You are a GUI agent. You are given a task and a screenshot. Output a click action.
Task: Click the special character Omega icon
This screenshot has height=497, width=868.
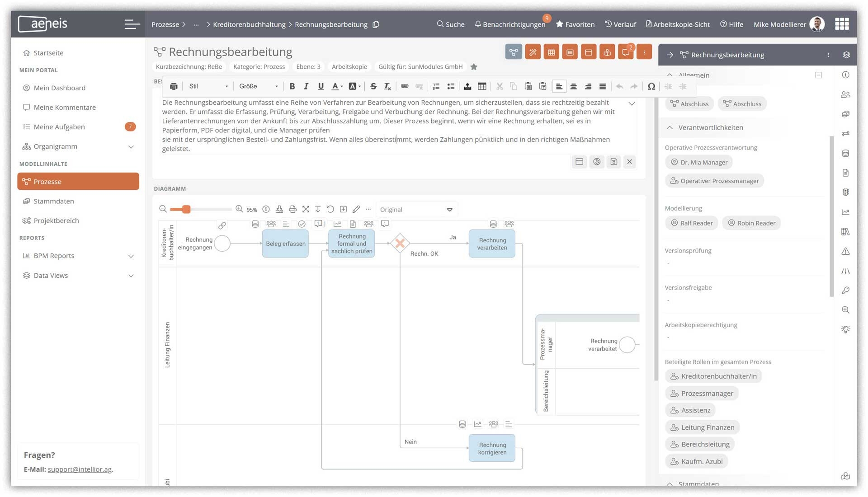(x=651, y=86)
